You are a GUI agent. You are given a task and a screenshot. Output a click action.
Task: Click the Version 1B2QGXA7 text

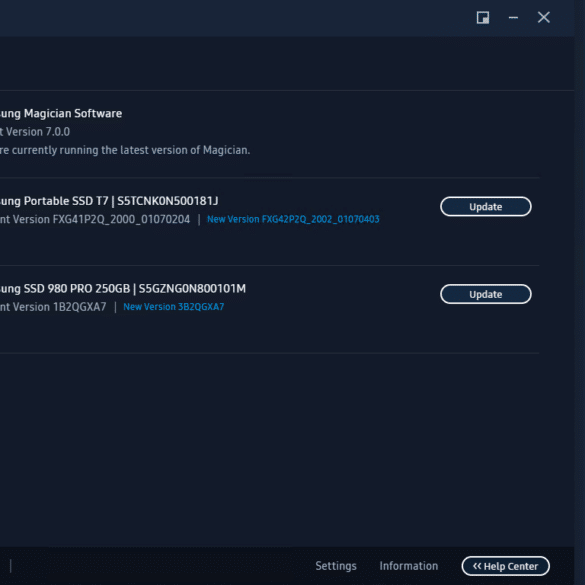[x=59, y=307]
